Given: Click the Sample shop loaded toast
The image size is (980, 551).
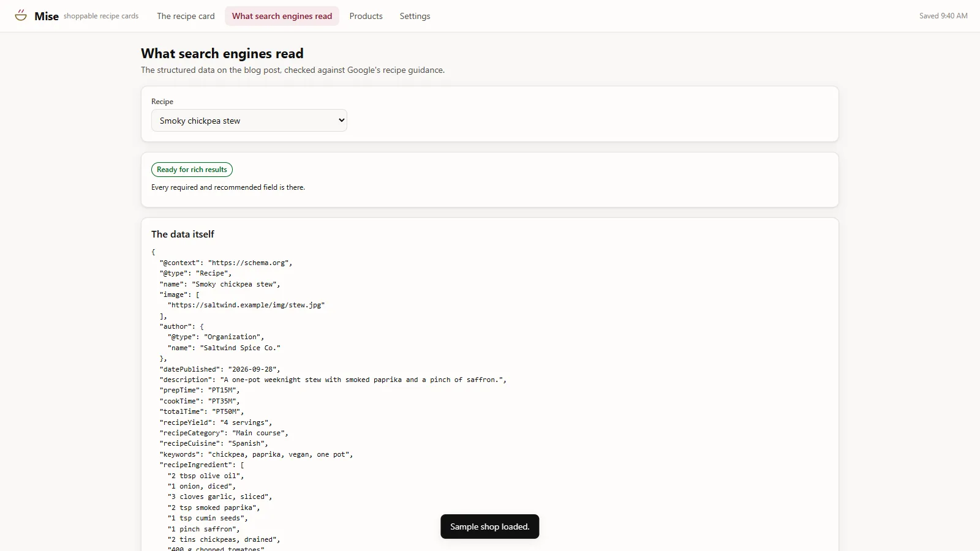Looking at the screenshot, I should pyautogui.click(x=490, y=527).
